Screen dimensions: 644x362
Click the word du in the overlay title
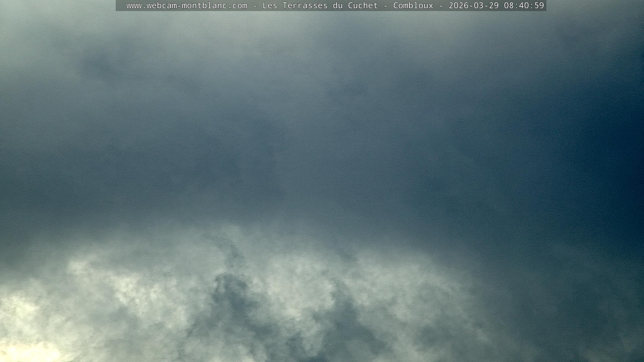pyautogui.click(x=338, y=6)
